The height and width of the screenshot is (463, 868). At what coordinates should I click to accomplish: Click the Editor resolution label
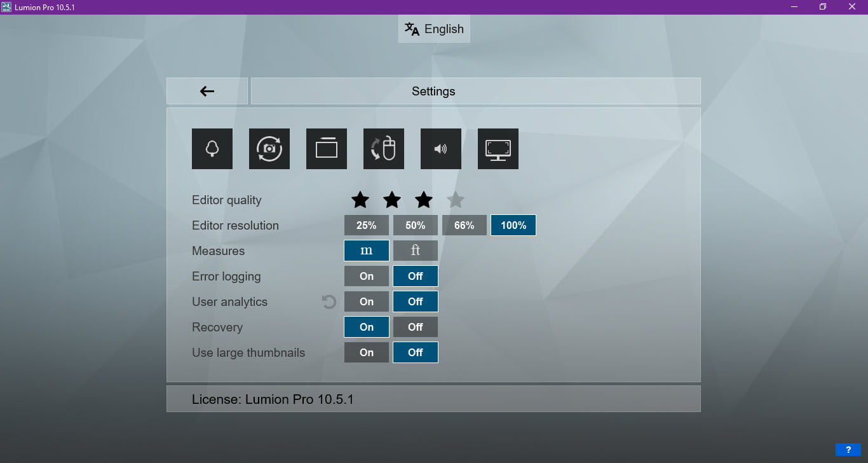[x=235, y=225]
